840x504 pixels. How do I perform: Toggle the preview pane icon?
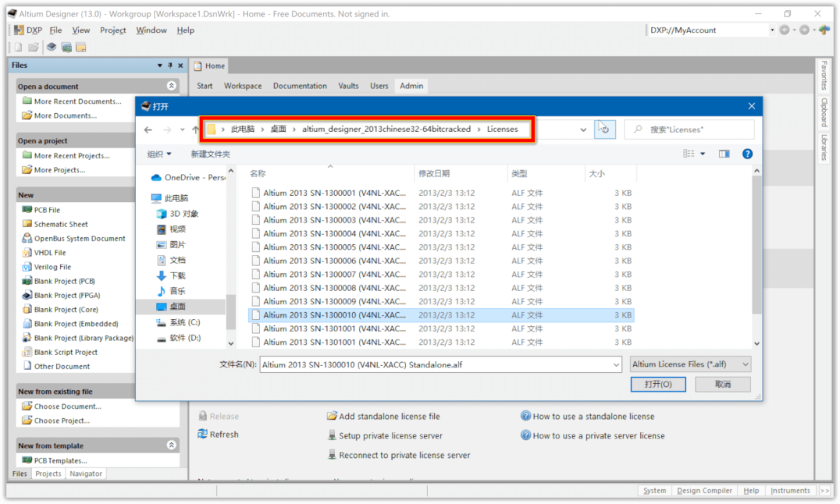tap(724, 154)
